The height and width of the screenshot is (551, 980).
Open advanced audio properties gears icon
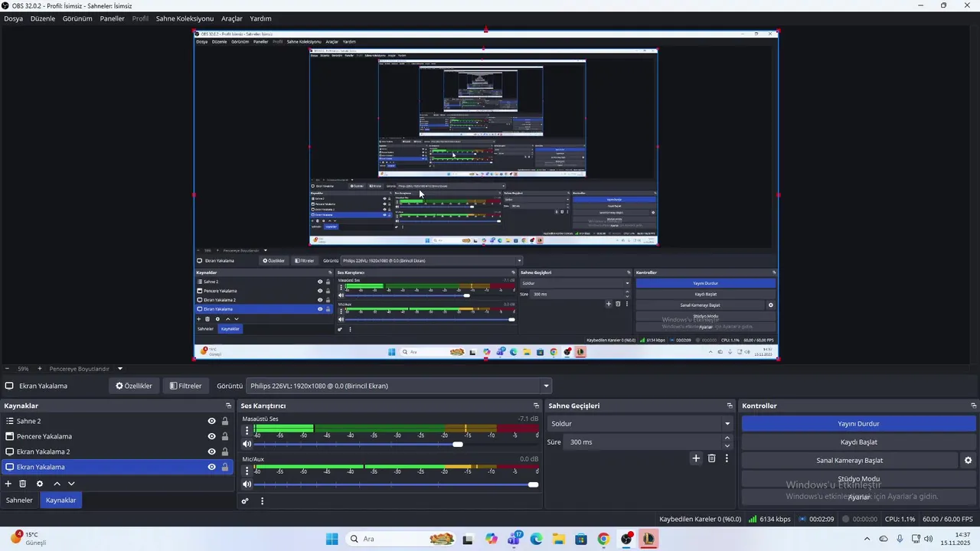[245, 501]
